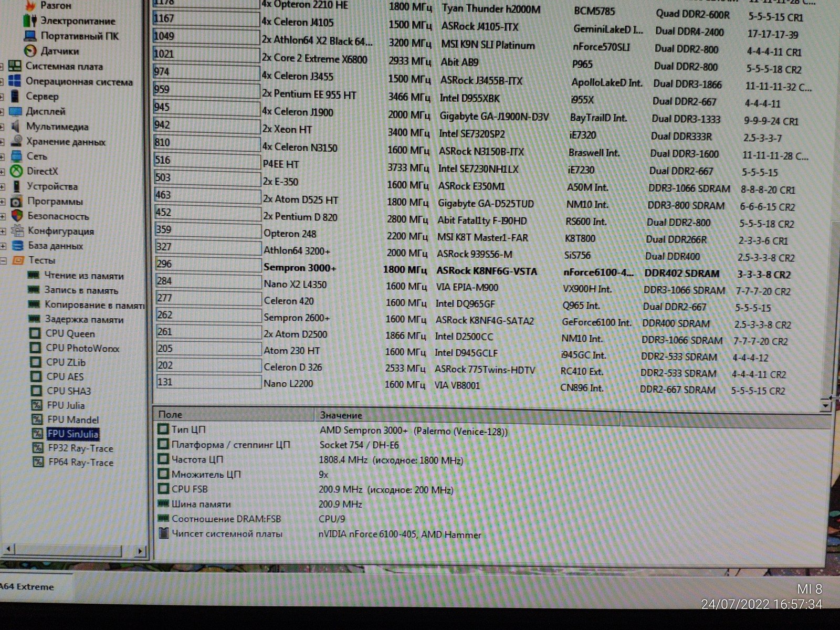Select the FPU Julia test
Screen dimensions: 840x630
tap(66, 405)
